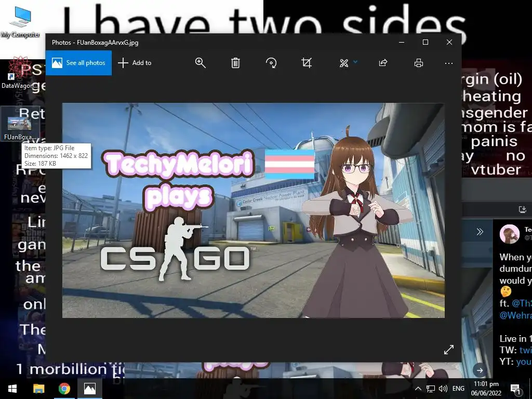Rotate the photo
The height and width of the screenshot is (399, 532).
(x=271, y=63)
